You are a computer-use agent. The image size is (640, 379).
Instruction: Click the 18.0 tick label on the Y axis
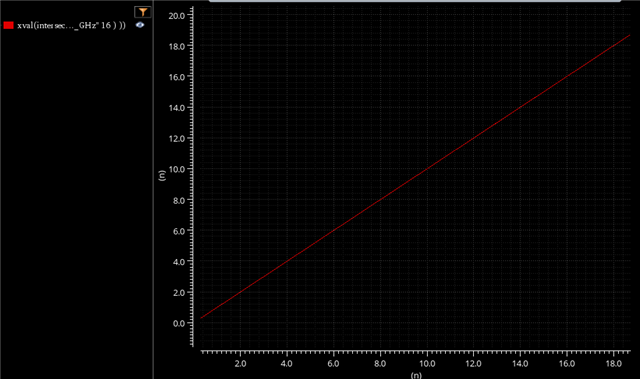tap(177, 46)
